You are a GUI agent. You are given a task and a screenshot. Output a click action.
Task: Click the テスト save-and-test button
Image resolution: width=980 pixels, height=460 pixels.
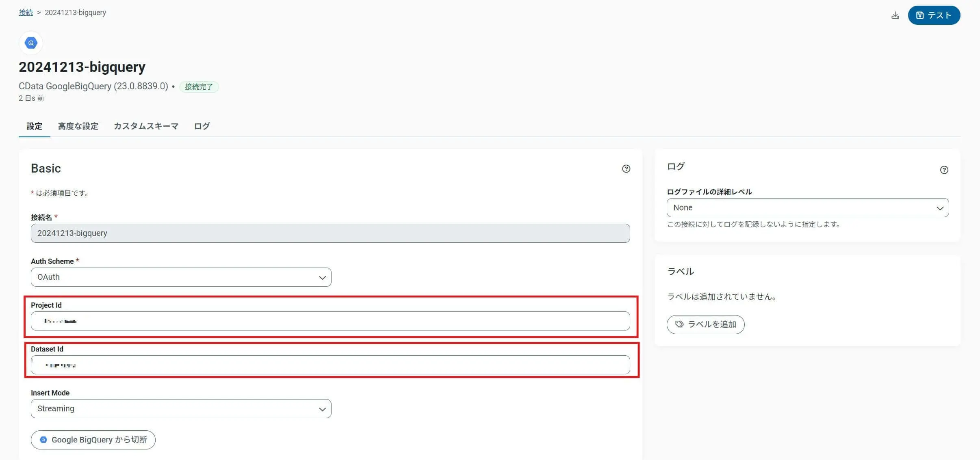[x=934, y=15]
